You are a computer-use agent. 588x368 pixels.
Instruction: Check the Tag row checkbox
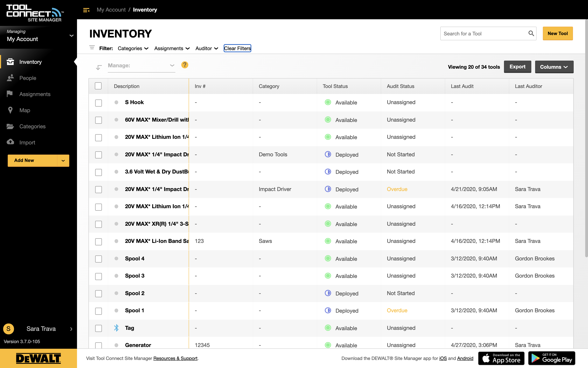click(x=98, y=328)
